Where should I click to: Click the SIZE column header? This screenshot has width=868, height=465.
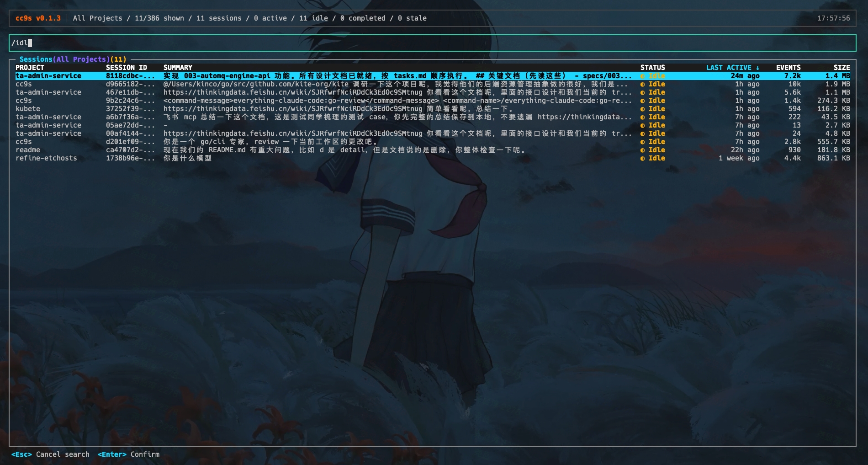point(842,67)
